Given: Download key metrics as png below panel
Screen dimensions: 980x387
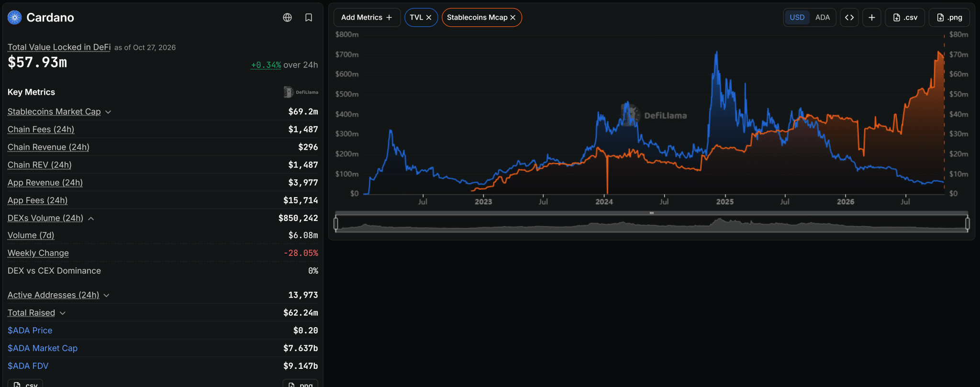Looking at the screenshot, I should point(301,384).
